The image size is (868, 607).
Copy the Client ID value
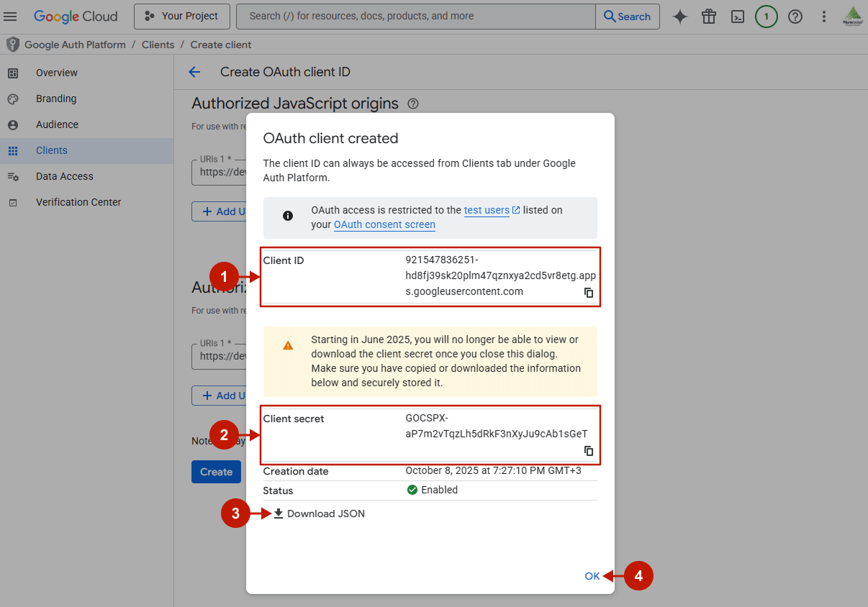click(x=589, y=293)
